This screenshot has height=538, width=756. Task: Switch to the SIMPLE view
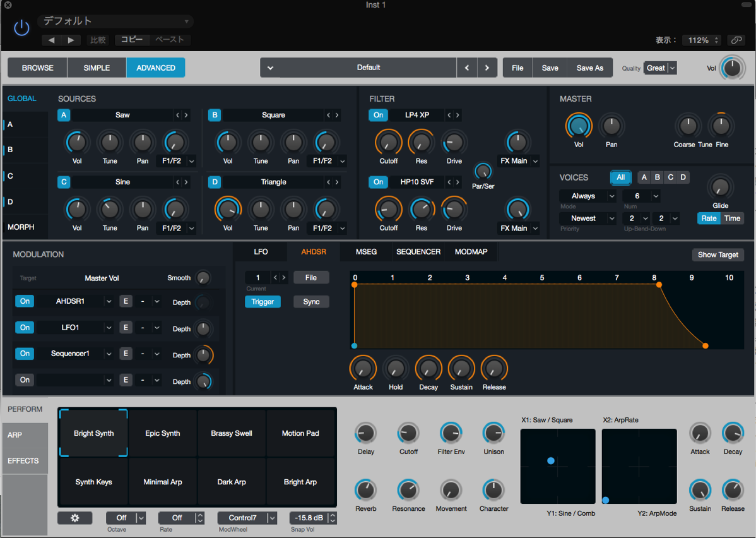pos(97,68)
